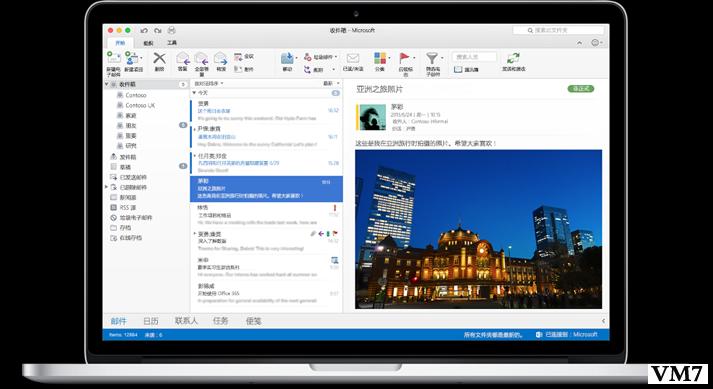This screenshot has height=389, width=713.
Task: Click the Attachment (附件) icon in the ribbon
Action: [x=238, y=69]
